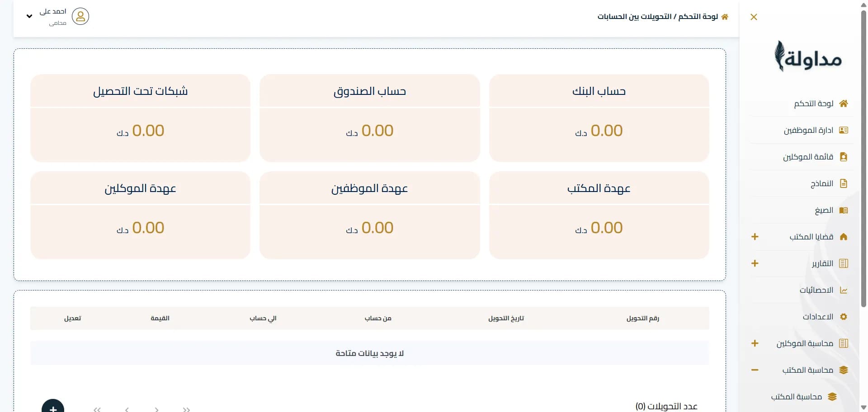Click the layers icon of expanded محاسبة المكتب menu
The image size is (868, 412).
click(843, 370)
